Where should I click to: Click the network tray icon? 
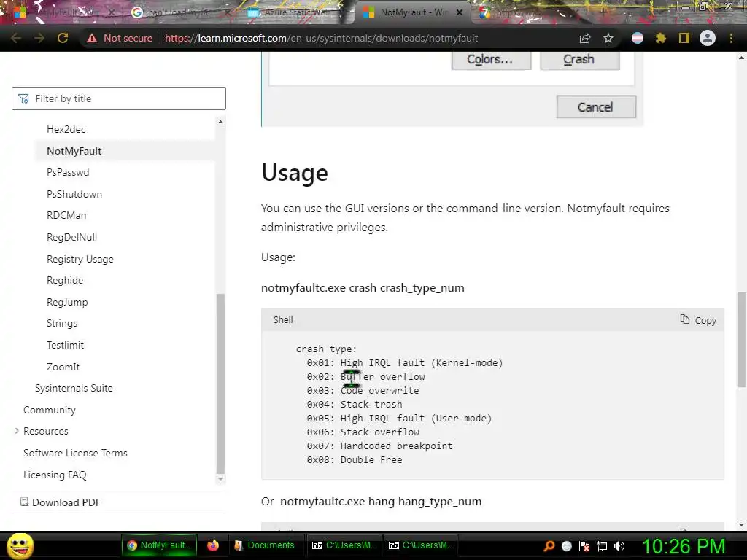click(602, 546)
